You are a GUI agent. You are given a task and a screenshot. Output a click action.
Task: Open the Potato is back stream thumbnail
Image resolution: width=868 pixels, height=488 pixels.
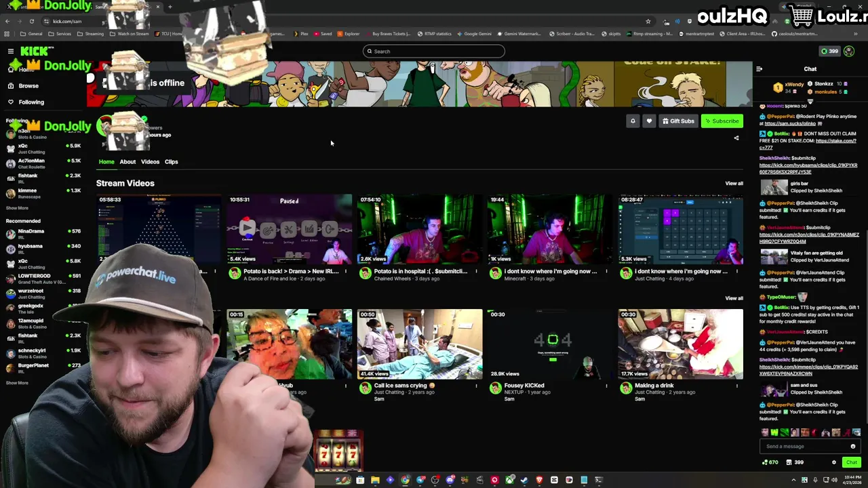coord(290,229)
